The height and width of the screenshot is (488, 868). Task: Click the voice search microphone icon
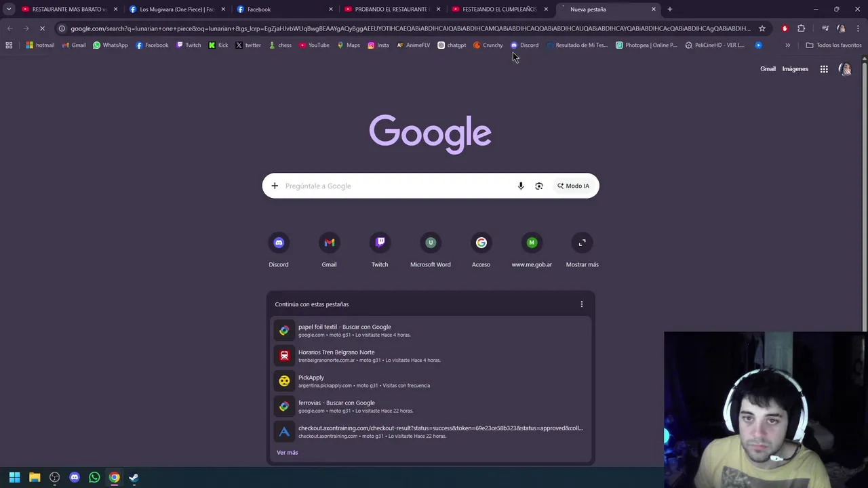click(x=521, y=186)
